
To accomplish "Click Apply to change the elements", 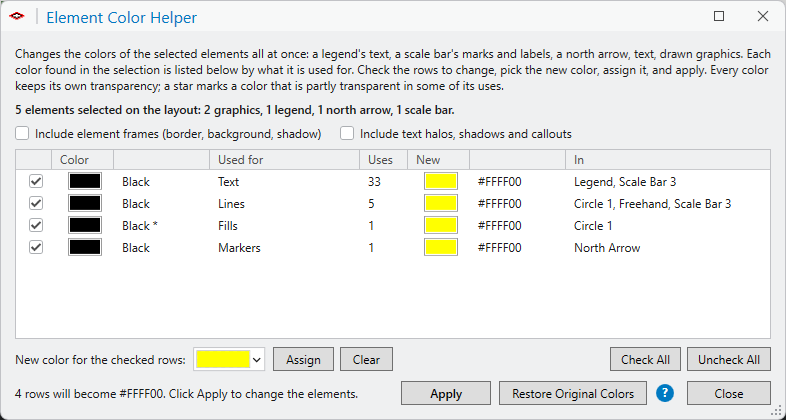I will (446, 393).
